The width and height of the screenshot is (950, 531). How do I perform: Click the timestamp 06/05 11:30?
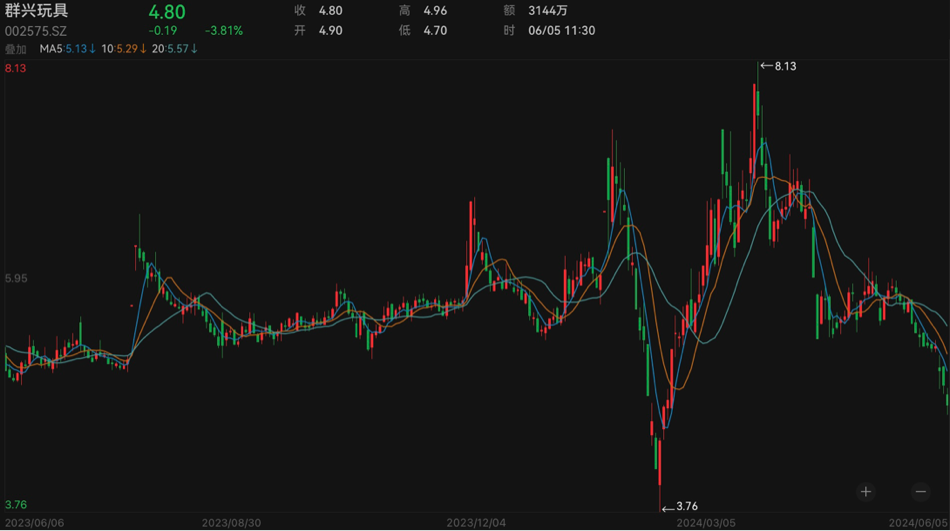(562, 30)
